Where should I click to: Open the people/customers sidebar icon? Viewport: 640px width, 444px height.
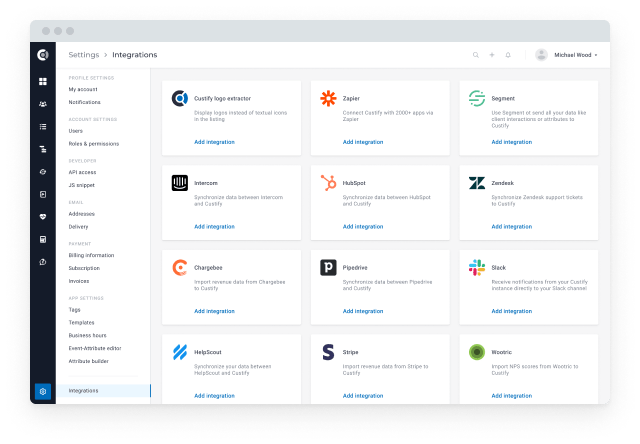click(43, 104)
